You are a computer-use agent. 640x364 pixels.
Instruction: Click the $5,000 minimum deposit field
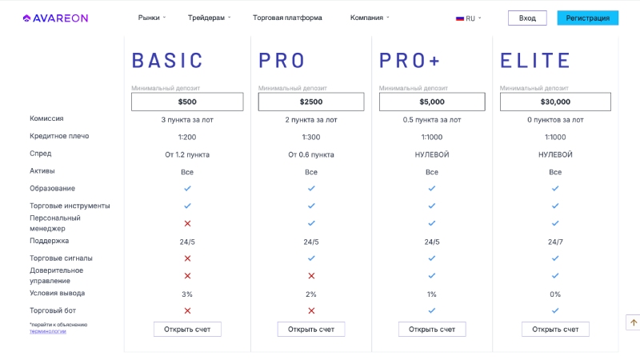tap(432, 102)
